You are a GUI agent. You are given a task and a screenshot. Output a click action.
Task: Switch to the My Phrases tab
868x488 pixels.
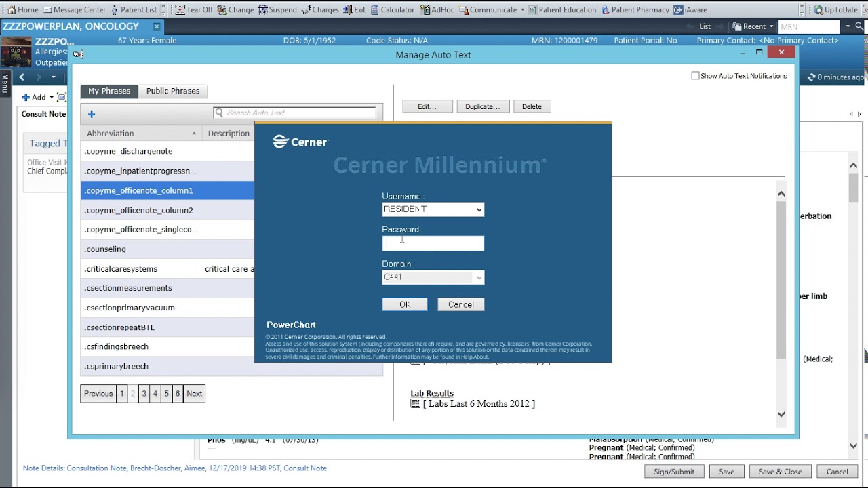(x=109, y=91)
